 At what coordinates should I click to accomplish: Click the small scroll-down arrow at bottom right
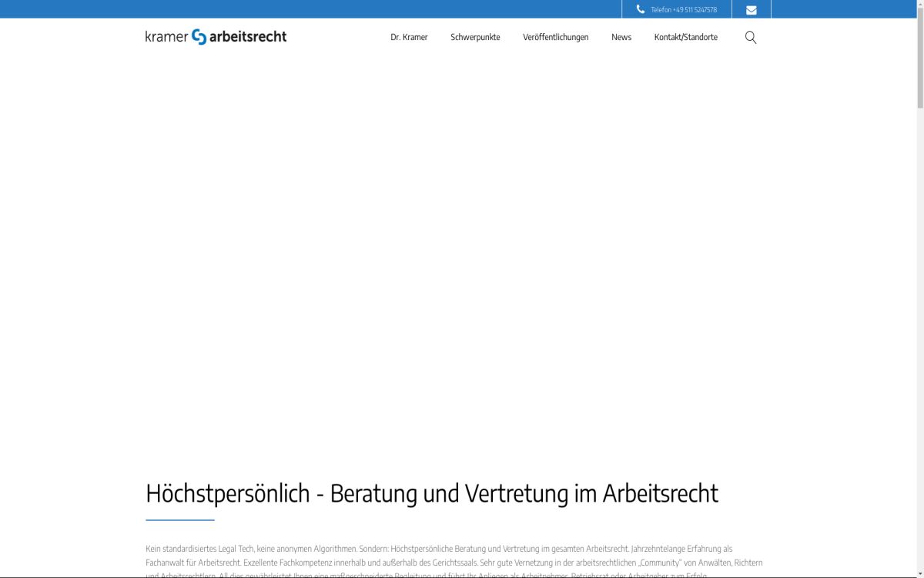click(x=919, y=573)
